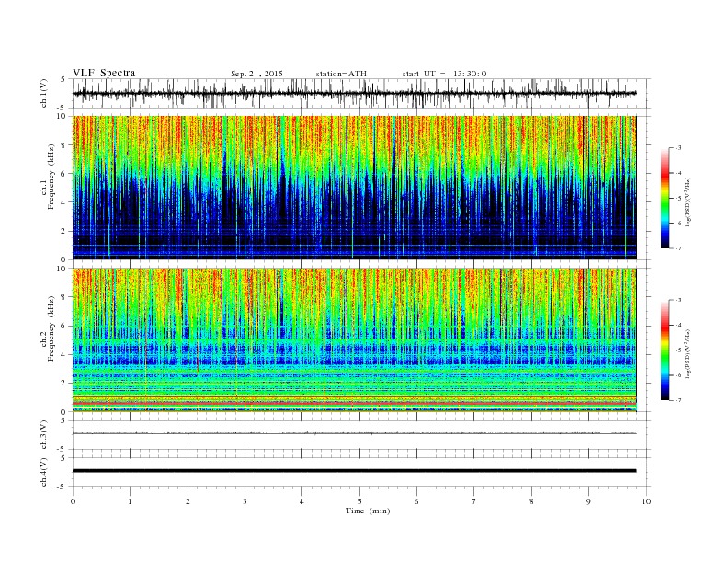
Task: Click the "5" minute tick label on Time axis
Action: point(359,501)
